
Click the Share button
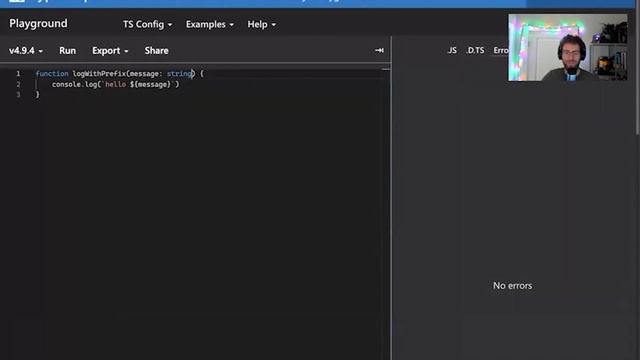coord(156,51)
